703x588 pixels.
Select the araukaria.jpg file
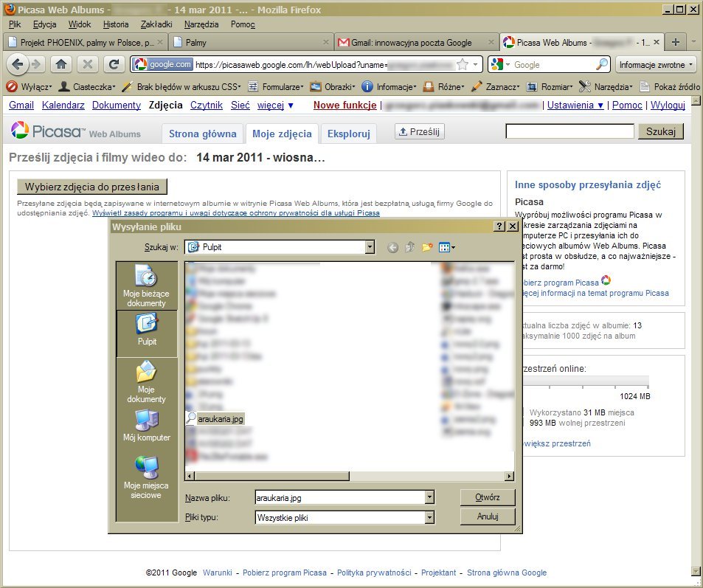[x=215, y=419]
